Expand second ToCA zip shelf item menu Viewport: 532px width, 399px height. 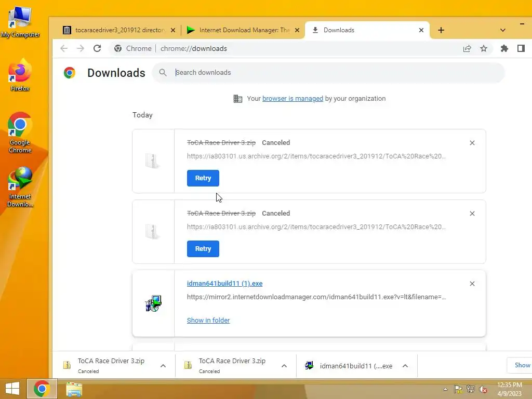(284, 366)
